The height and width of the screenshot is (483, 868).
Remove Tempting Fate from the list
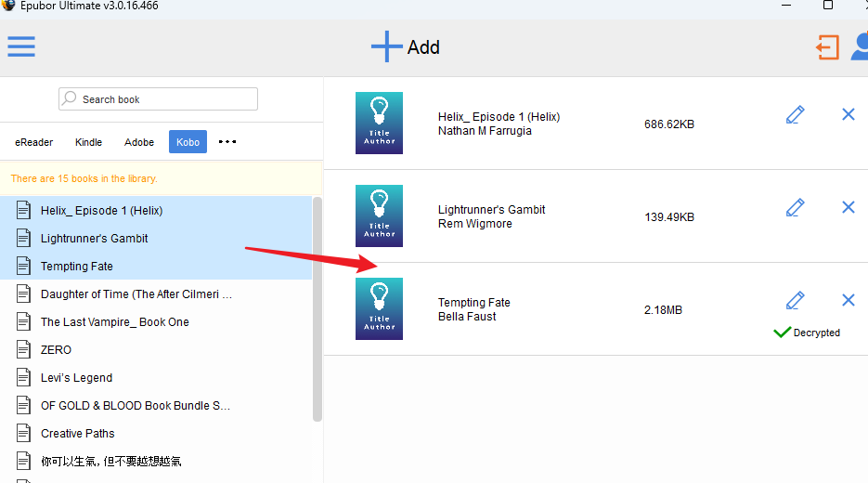(x=849, y=300)
